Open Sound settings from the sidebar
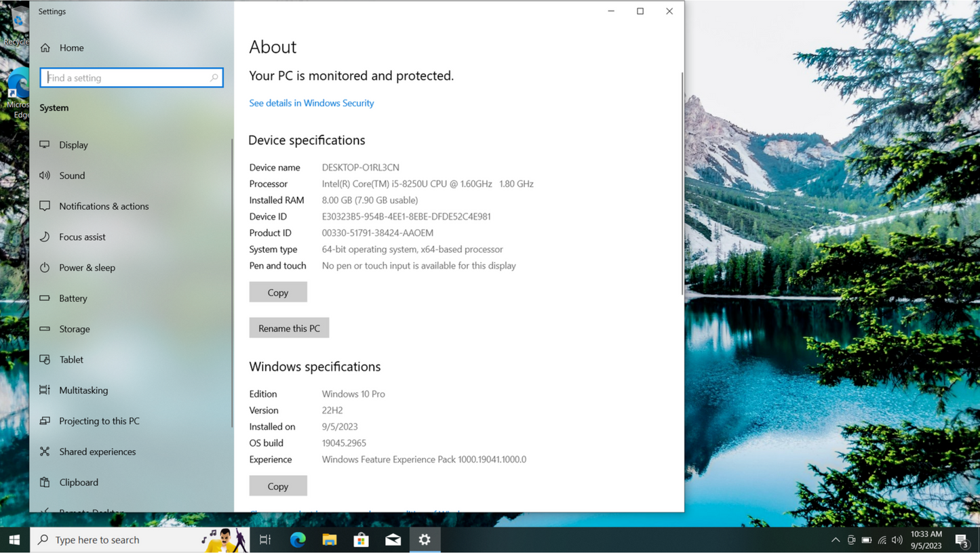 click(x=71, y=176)
